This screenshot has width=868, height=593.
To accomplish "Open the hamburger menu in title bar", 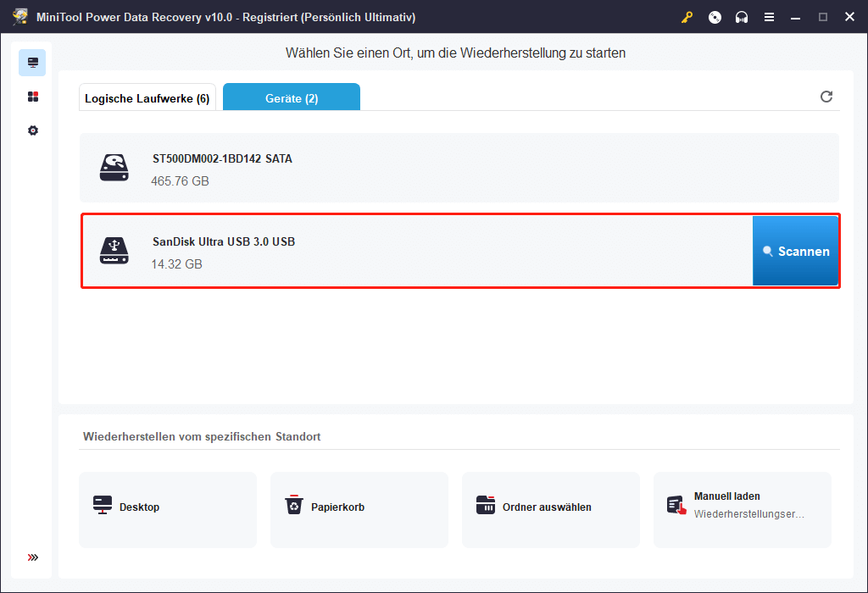I will pos(769,17).
